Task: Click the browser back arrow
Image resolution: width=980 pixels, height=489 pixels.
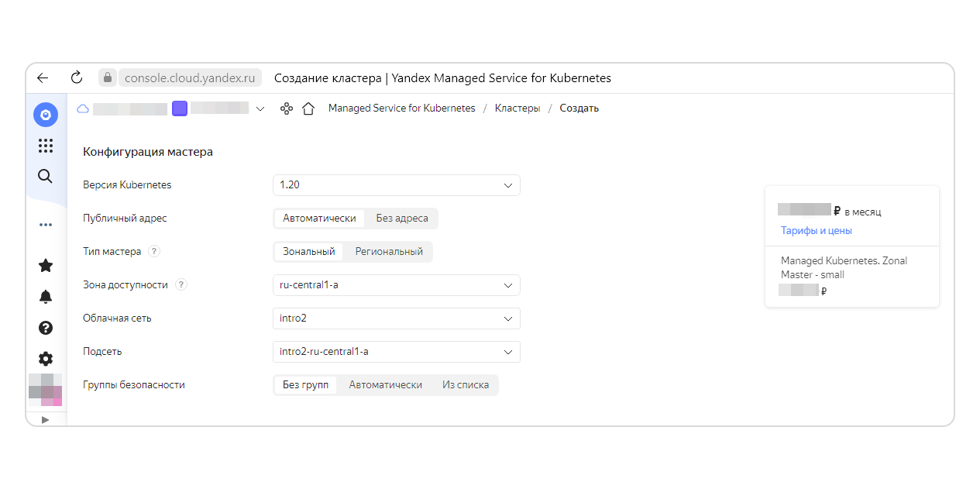Action: (43, 77)
